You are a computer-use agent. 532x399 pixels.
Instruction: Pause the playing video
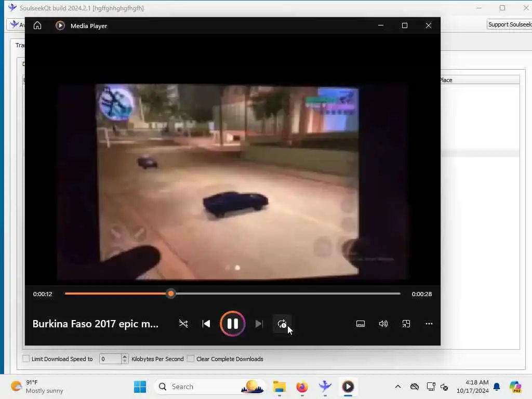coord(232,324)
